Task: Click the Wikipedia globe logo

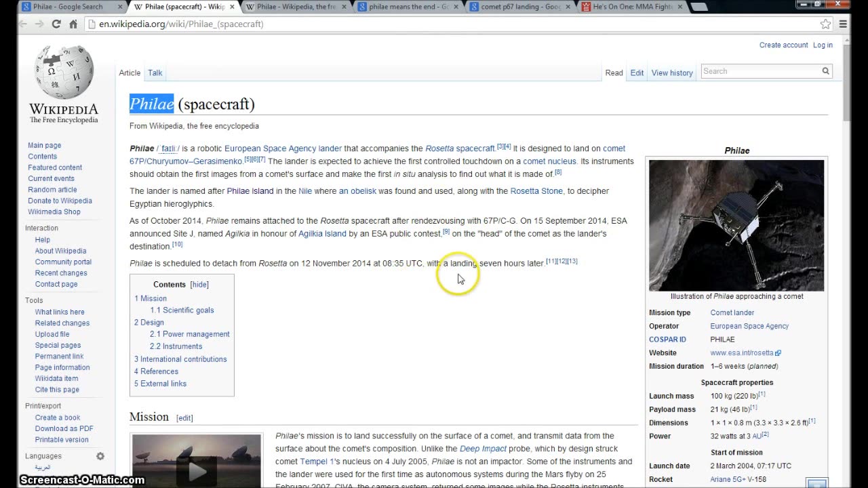Action: (63, 73)
